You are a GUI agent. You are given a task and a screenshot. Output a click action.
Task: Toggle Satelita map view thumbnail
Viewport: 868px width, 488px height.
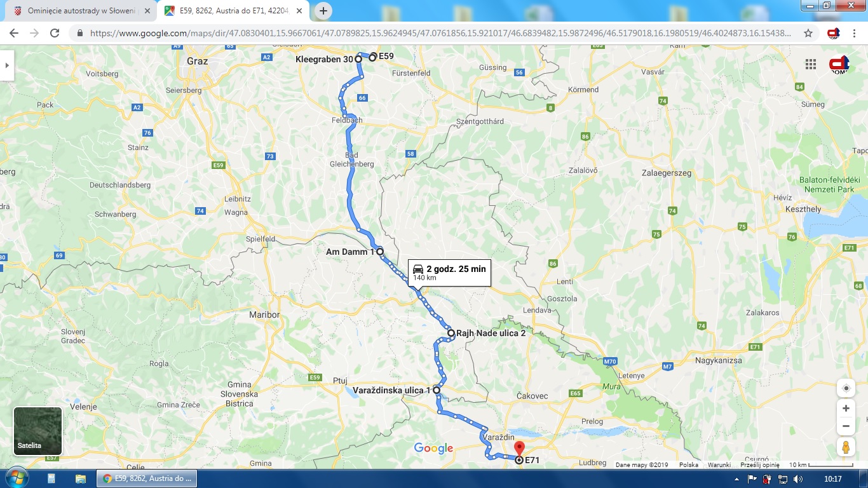point(37,431)
